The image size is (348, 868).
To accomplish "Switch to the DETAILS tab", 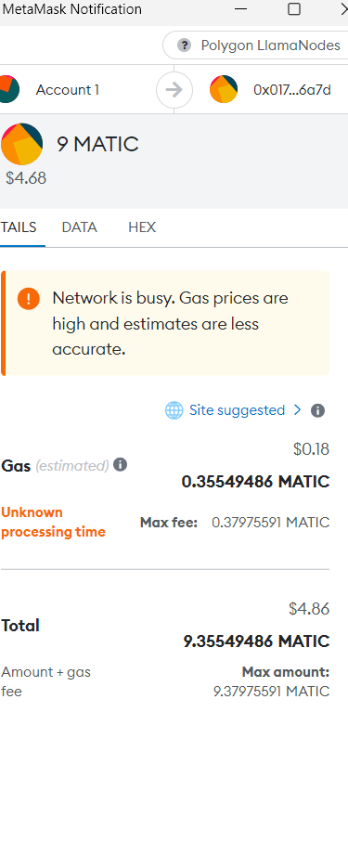I will (x=19, y=227).
